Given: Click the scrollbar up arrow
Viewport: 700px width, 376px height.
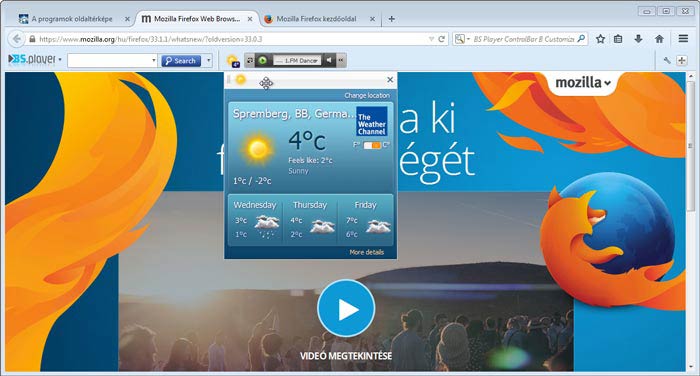Looking at the screenshot, I should pyautogui.click(x=690, y=77).
